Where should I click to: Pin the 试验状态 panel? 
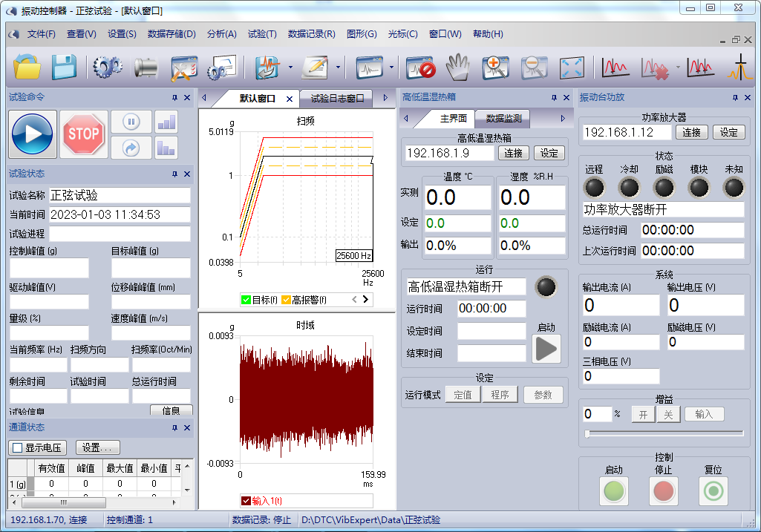pyautogui.click(x=174, y=174)
